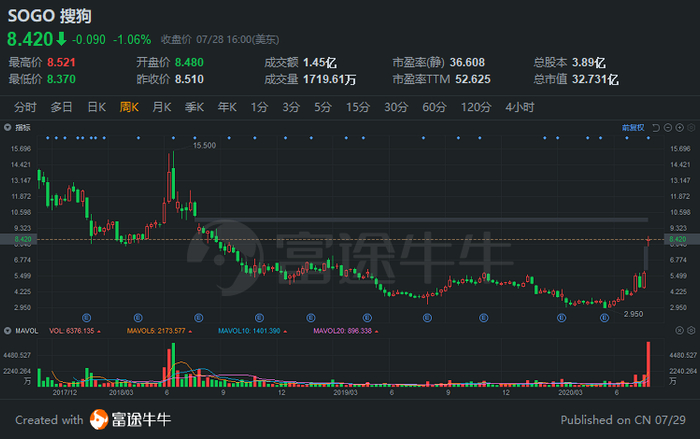The image size is (700, 439).
Task: Click the E earnings marker near 2017/12
Action: pyautogui.click(x=87, y=318)
